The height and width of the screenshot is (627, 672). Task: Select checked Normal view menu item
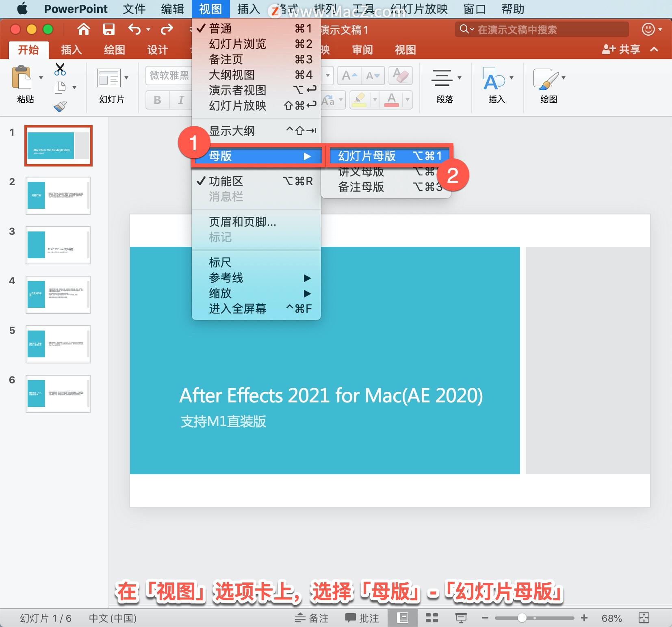pos(256,28)
